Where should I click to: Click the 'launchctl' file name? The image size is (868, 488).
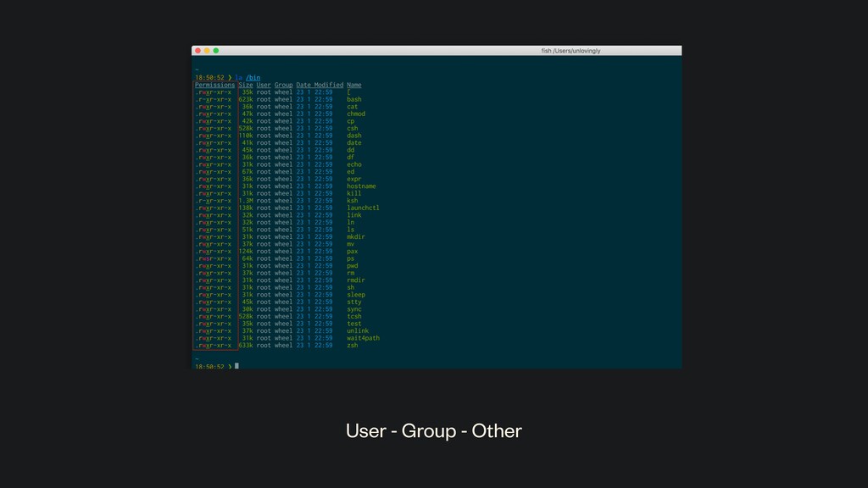tap(363, 208)
